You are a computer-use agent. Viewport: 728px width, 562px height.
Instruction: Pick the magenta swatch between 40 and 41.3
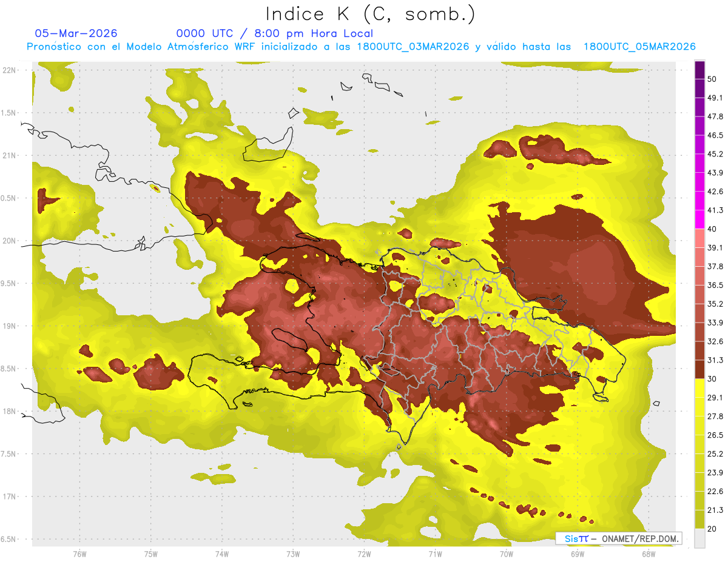point(699,220)
